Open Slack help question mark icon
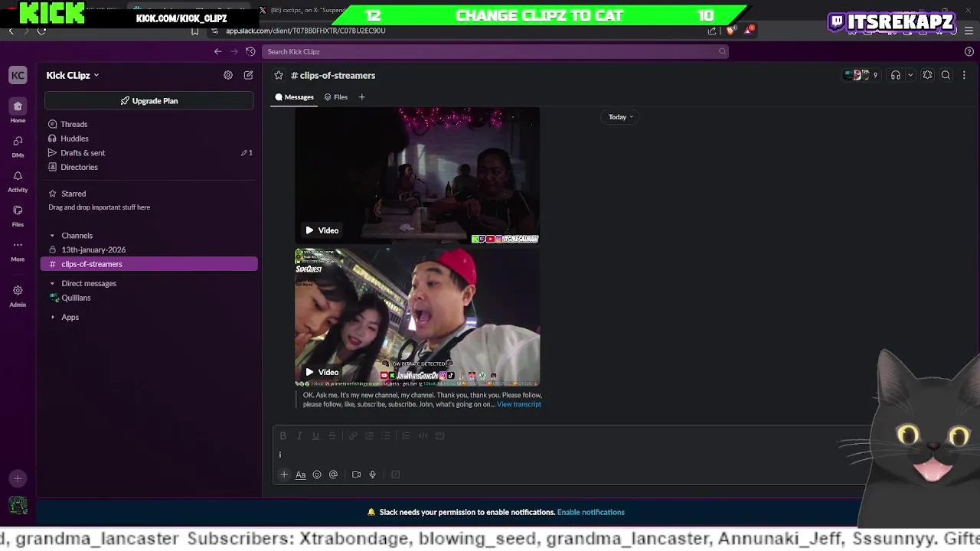This screenshot has width=980, height=551. [x=969, y=51]
